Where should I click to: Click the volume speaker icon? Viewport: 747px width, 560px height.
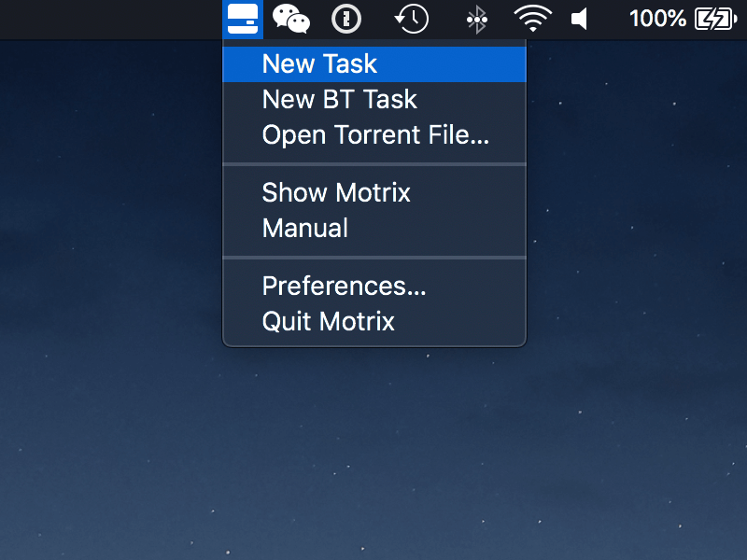pyautogui.click(x=579, y=20)
